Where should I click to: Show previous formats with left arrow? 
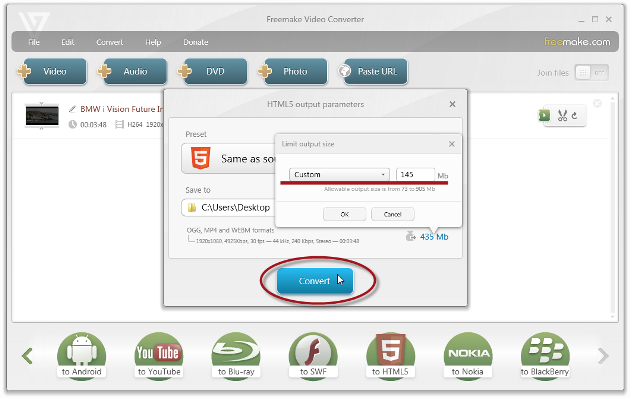(27, 356)
